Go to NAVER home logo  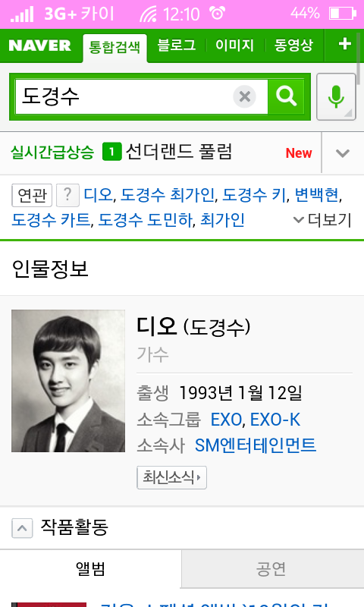(40, 46)
